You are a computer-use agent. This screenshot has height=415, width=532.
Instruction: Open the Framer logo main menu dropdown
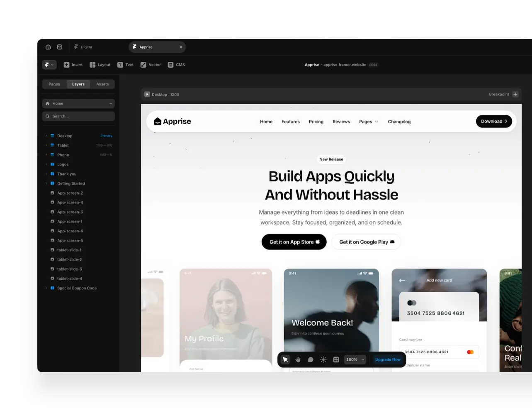49,65
